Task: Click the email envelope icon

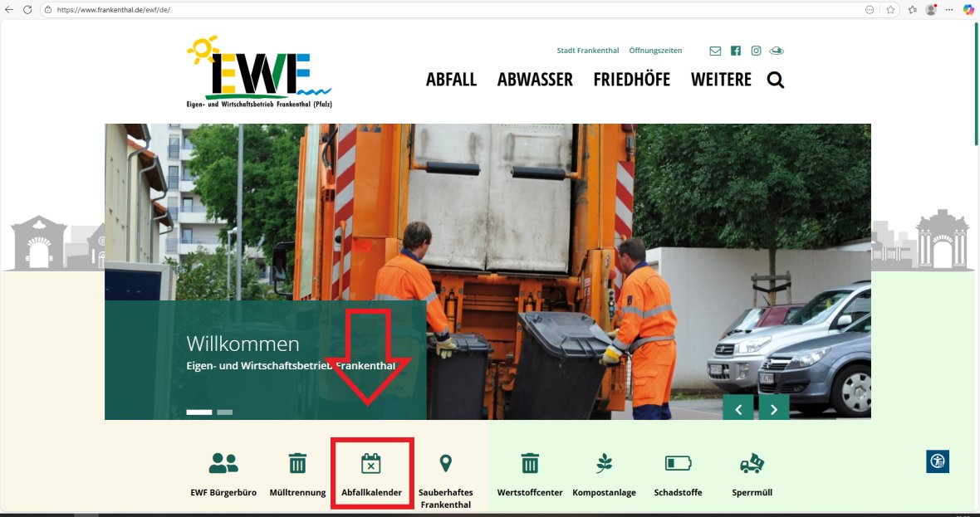Action: tap(715, 51)
